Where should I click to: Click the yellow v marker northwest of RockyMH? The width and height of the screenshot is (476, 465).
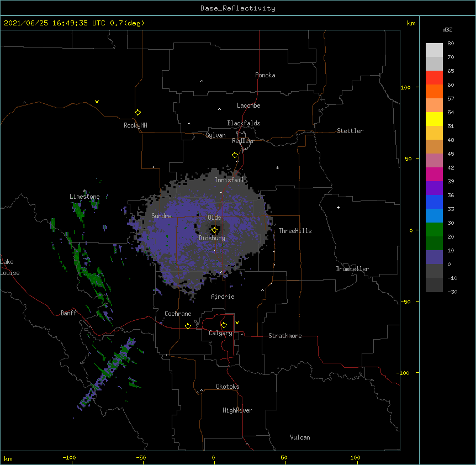(x=97, y=102)
